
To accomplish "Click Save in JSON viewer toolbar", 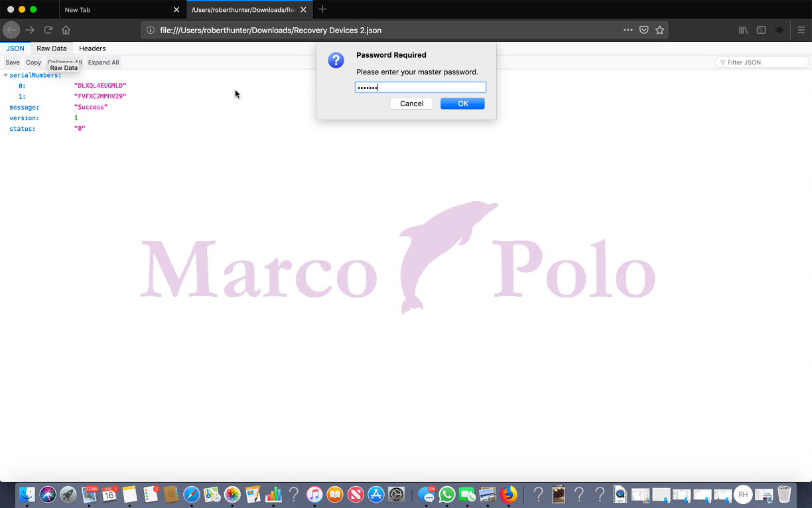I will click(13, 62).
